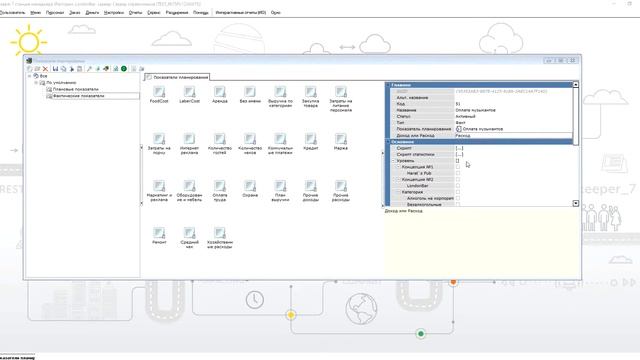
Task: Select the Хозяйственные расходы icon
Action: [x=220, y=233]
